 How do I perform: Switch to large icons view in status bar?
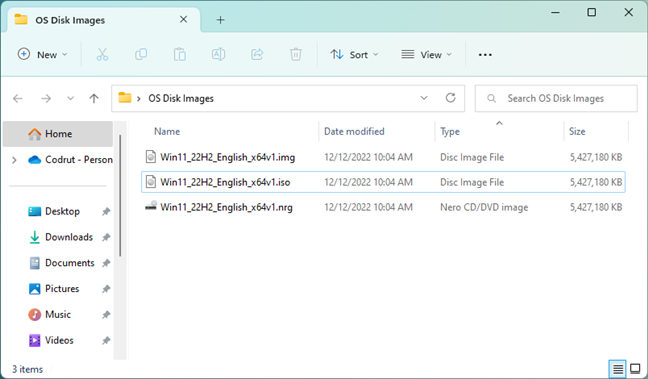635,368
